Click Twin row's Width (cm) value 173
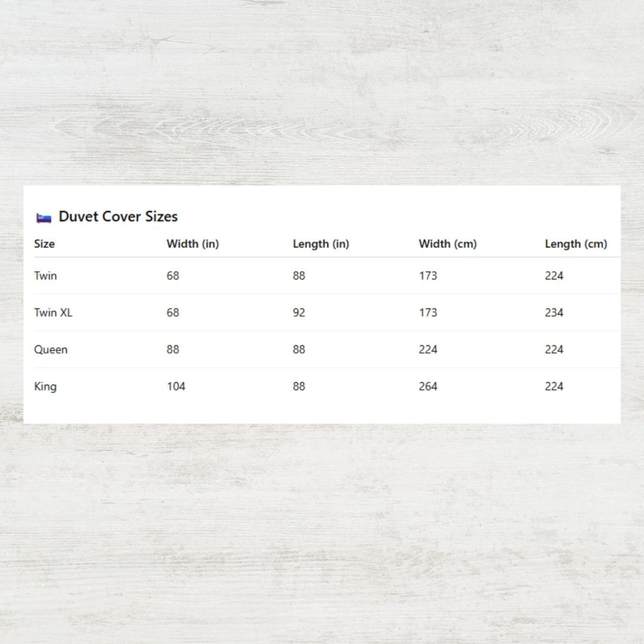The width and height of the screenshot is (644, 644). pos(428,276)
